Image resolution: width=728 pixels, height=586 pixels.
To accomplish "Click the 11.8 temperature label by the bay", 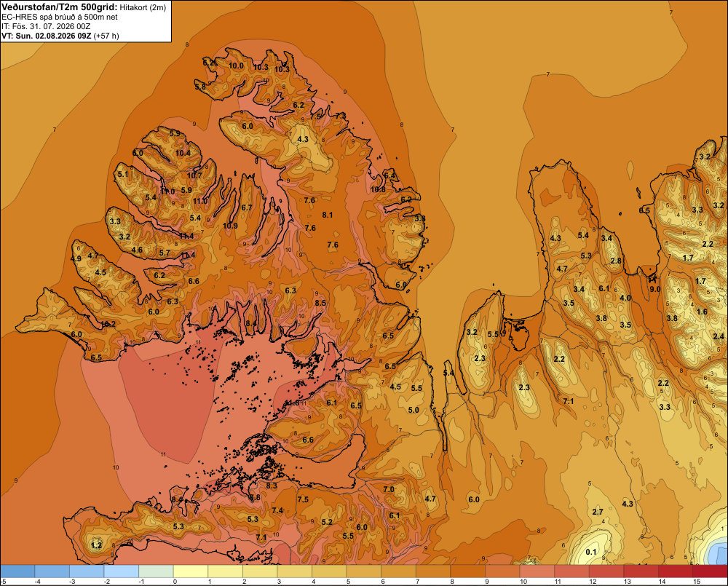I will [x=292, y=403].
